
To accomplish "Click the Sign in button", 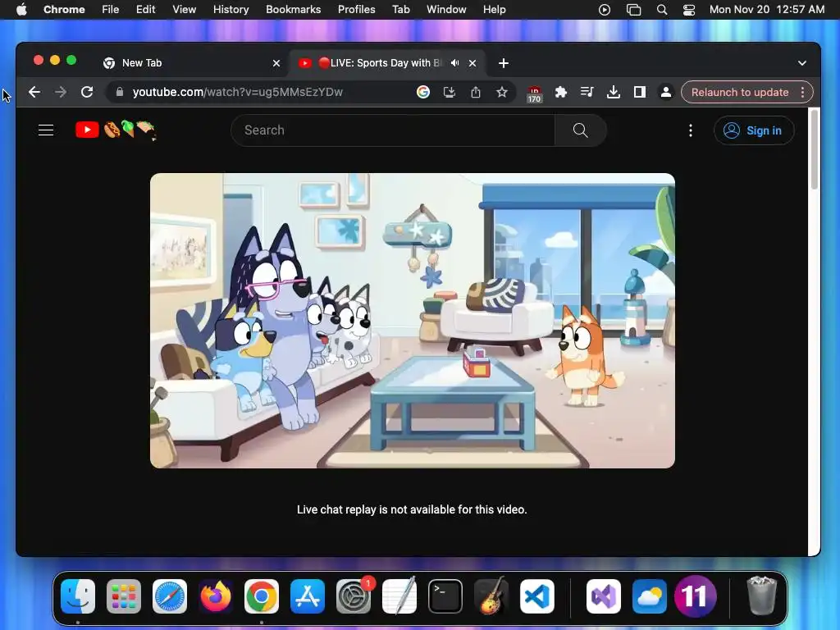I will tap(753, 130).
